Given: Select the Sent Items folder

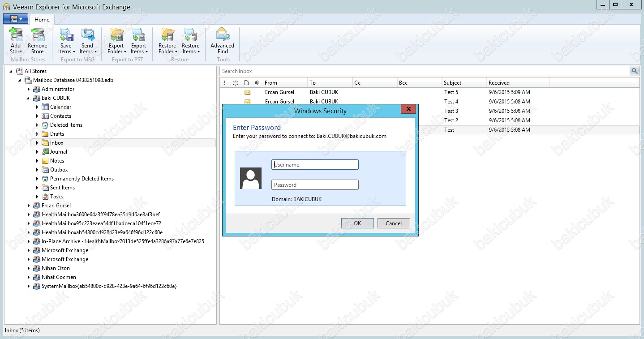Looking at the screenshot, I should tap(62, 188).
